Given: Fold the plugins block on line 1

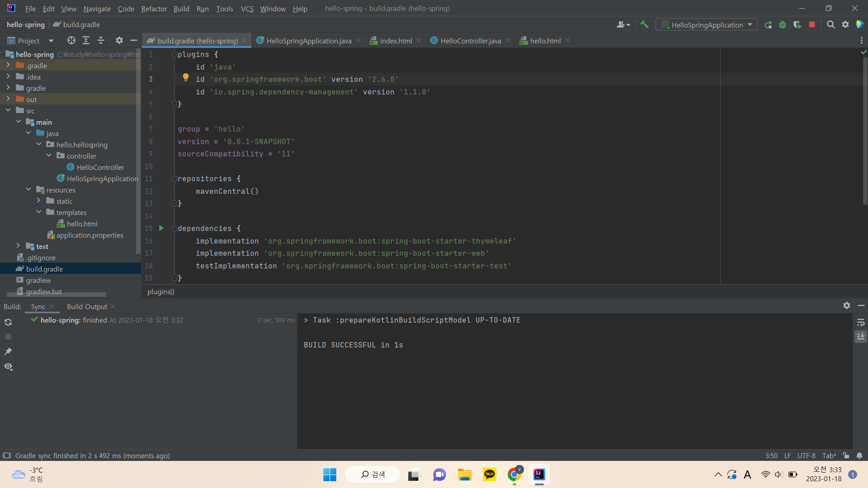Looking at the screenshot, I should 174,55.
